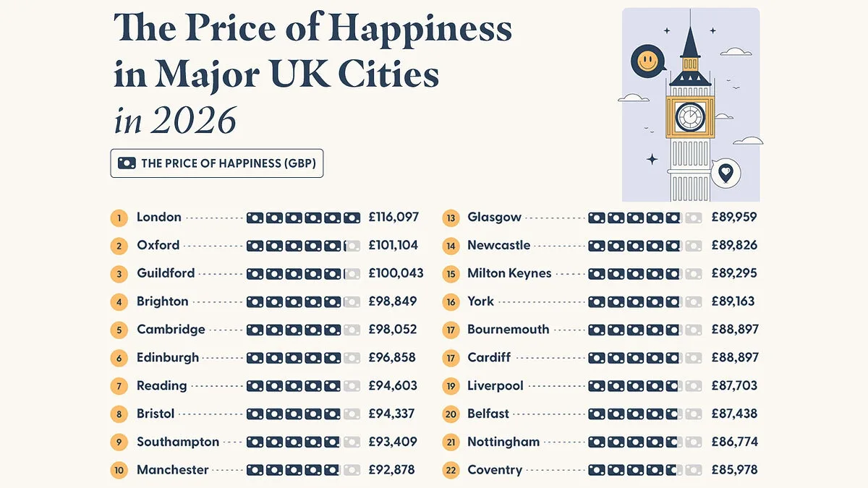Click the Big Ben illustration panel
This screenshot has height=488, width=868.
691,105
